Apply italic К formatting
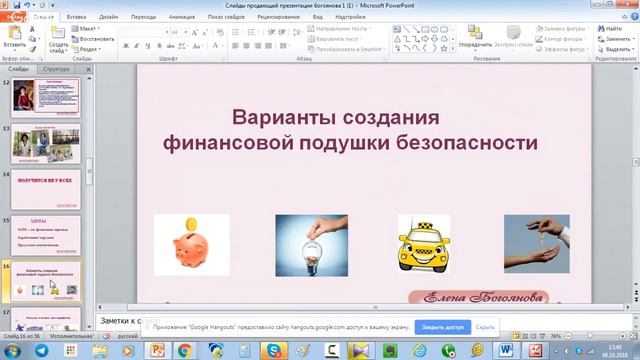This screenshot has width=640, height=360. [x=137, y=46]
